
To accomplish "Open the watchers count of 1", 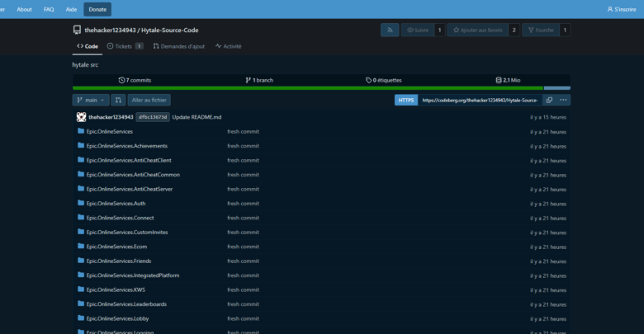I will 439,30.
